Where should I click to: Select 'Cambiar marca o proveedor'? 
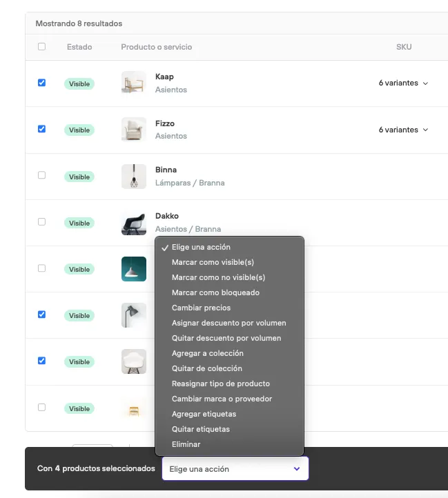(x=229, y=399)
